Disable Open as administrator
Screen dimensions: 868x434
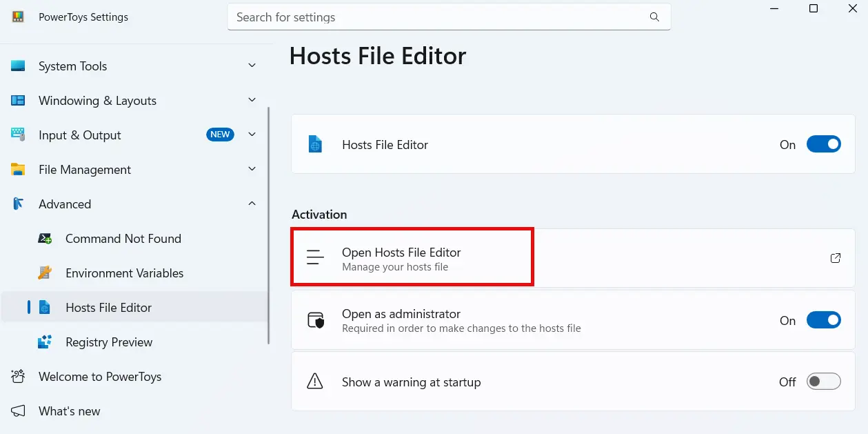[x=824, y=319]
